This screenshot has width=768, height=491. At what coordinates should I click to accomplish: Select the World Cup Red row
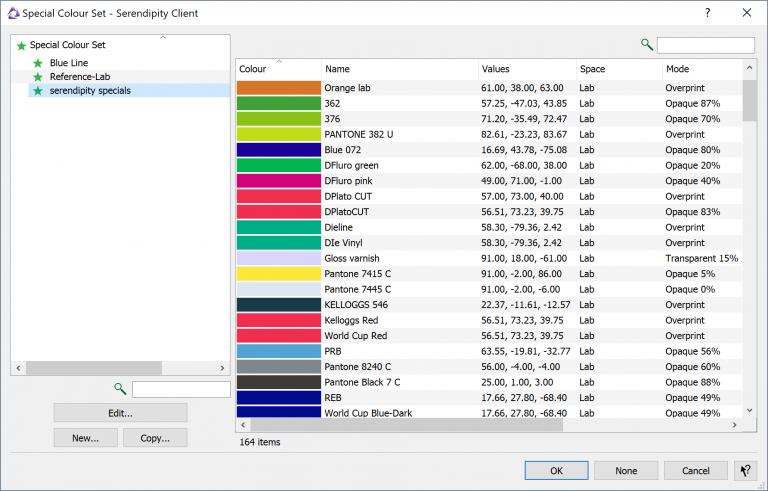point(489,336)
